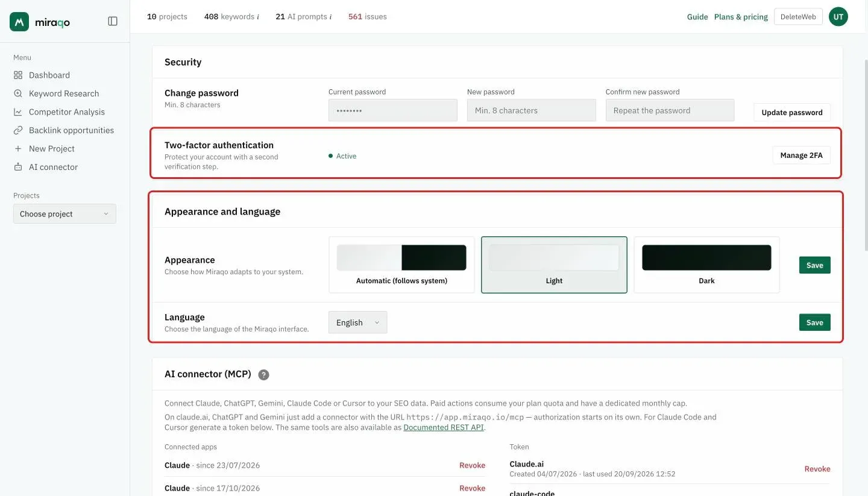Click the miraqo logo icon
This screenshot has width=868, height=496.
coord(19,22)
